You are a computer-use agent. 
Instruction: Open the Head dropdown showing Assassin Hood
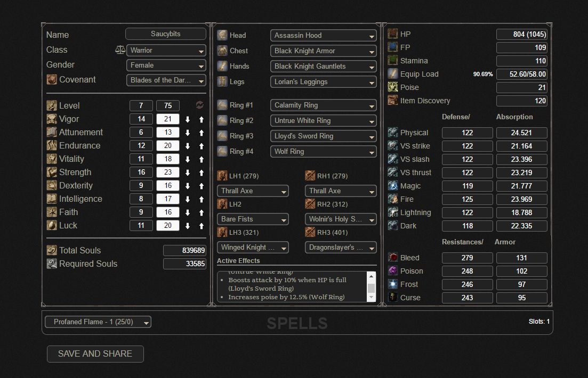[x=323, y=35]
